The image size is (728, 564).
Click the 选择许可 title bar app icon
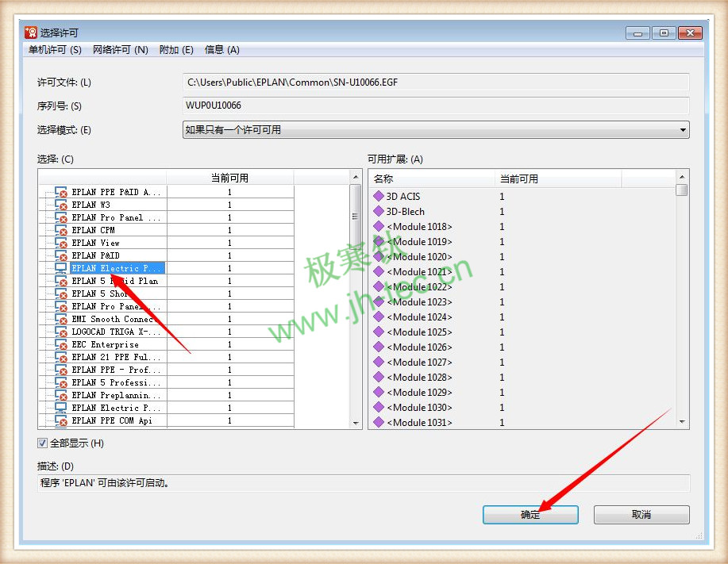pyautogui.click(x=31, y=33)
